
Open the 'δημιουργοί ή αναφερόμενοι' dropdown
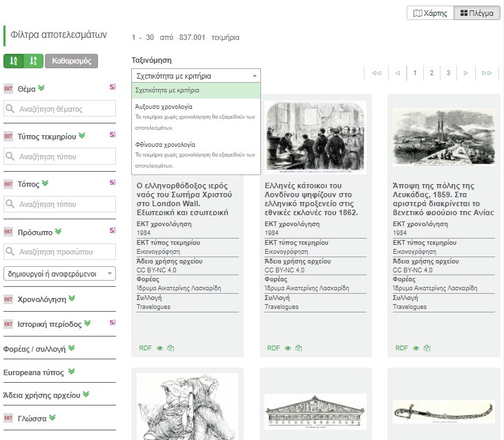coord(60,274)
